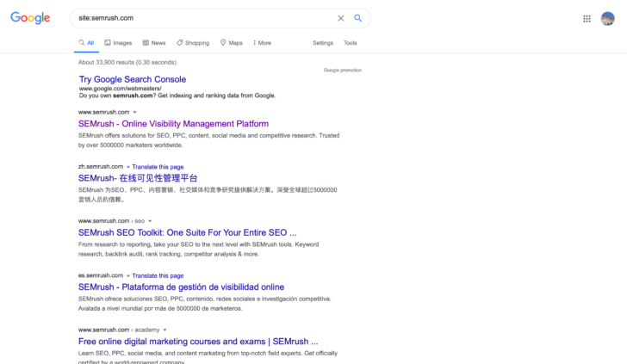Viewport: 627px width, 364px height.
Task: Open SEMrush SEO Toolkit result
Action: (x=187, y=232)
